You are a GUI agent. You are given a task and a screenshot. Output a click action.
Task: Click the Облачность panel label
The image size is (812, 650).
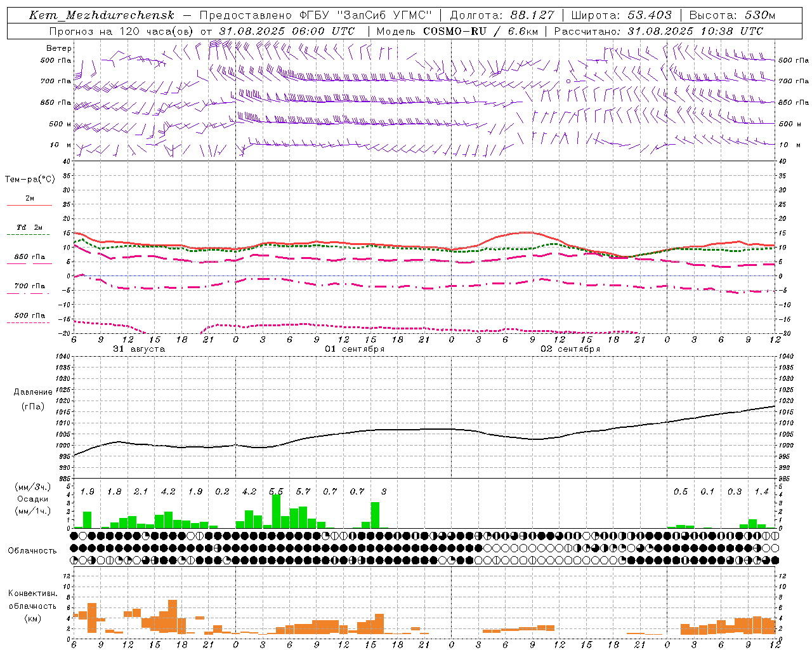click(x=32, y=550)
